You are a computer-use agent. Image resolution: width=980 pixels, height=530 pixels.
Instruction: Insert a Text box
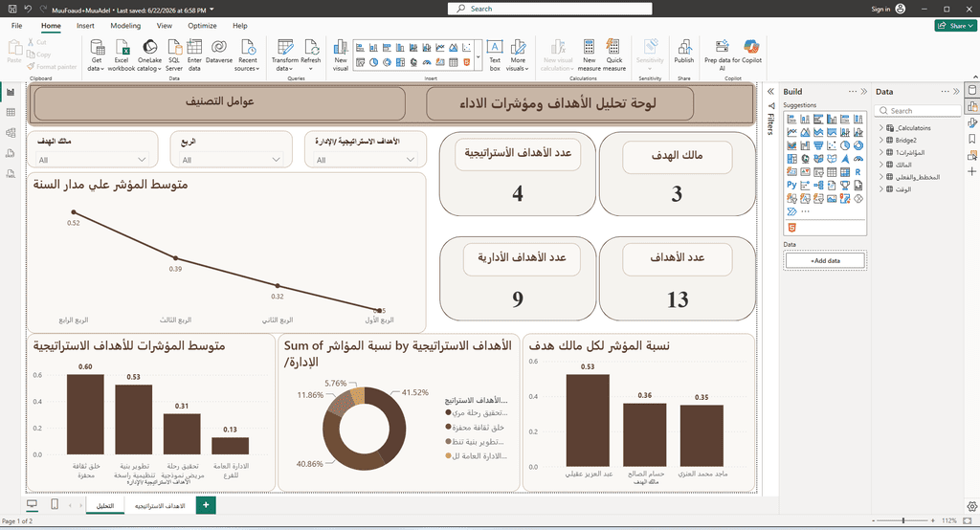click(495, 55)
